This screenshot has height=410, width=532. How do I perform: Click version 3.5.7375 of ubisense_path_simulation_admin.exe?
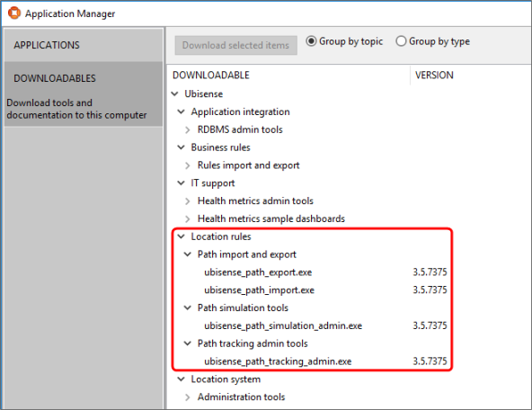pos(430,325)
